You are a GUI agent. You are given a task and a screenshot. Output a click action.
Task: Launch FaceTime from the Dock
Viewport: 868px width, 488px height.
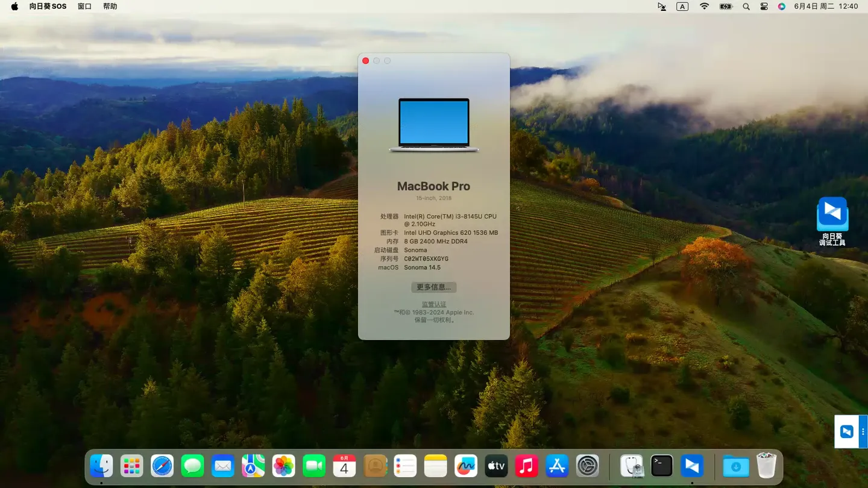pos(314,466)
